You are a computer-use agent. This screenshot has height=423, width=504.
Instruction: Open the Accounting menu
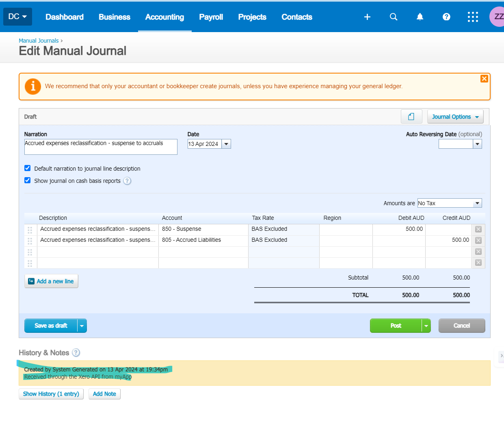pyautogui.click(x=164, y=17)
